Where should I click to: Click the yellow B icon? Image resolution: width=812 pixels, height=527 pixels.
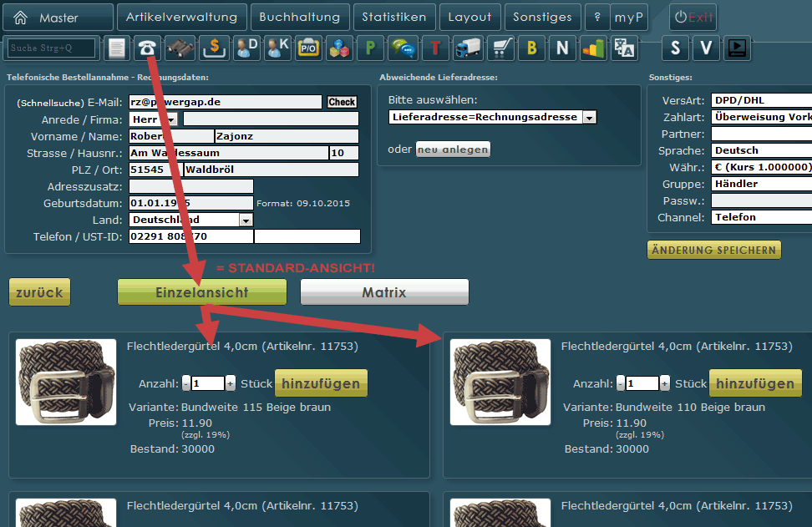coord(531,48)
